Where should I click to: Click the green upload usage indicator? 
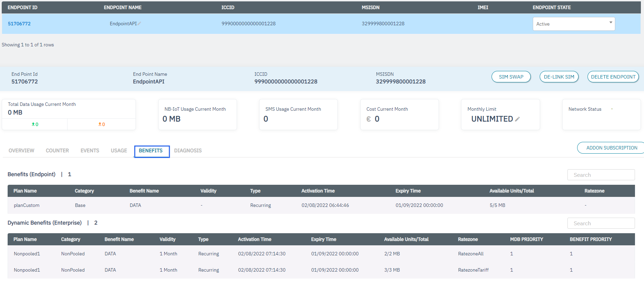(x=35, y=124)
